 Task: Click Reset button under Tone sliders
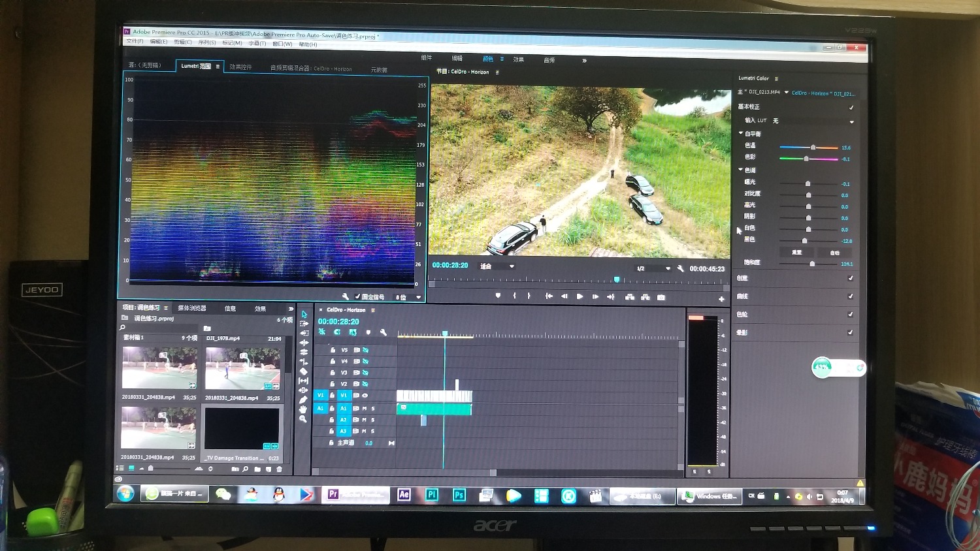coord(797,252)
